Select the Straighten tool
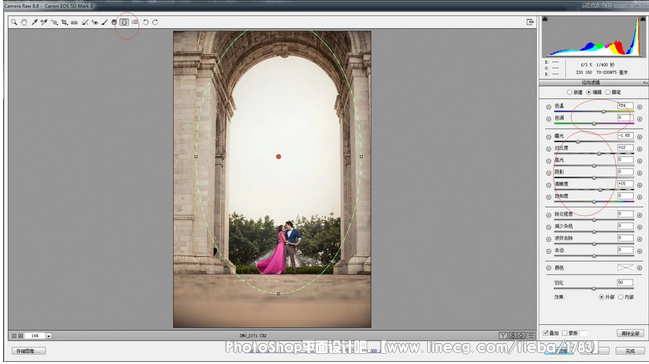 (74, 22)
